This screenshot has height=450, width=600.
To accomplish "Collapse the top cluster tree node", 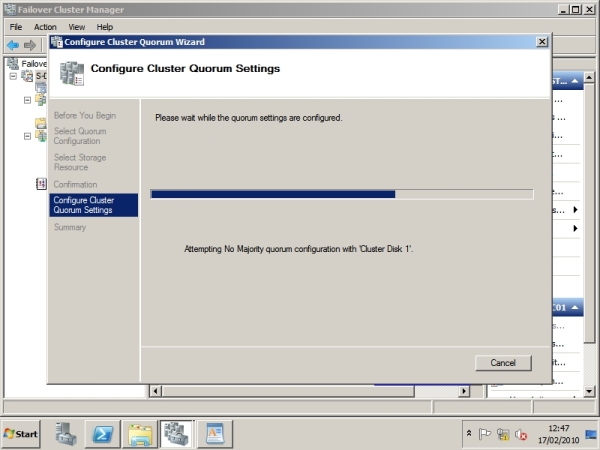I will 13,76.
